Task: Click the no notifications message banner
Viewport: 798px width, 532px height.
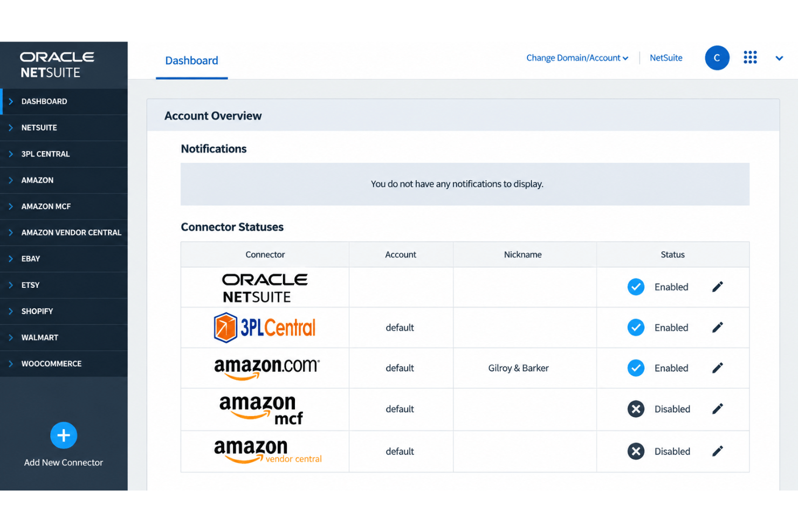Action: (x=465, y=184)
